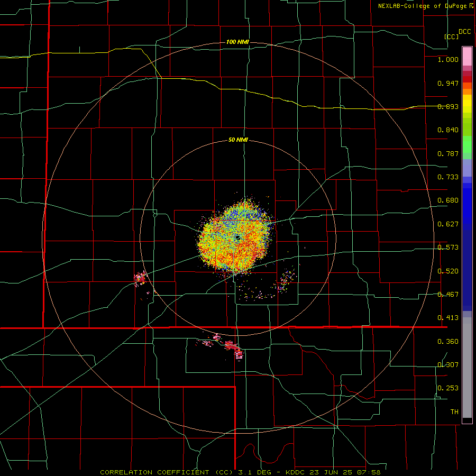Image resolution: width=476 pixels, height=476 pixels.
Task: Select the 0.947 scale value
Action: click(x=448, y=83)
